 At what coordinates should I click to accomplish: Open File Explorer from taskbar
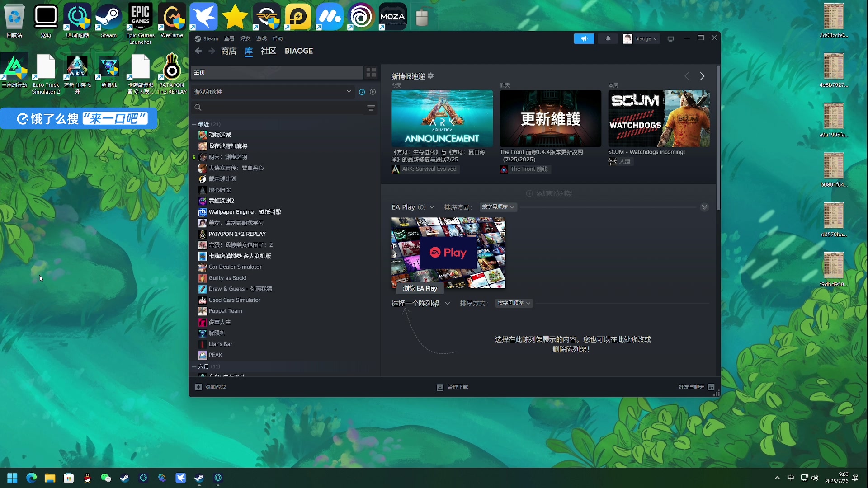pos(50,478)
